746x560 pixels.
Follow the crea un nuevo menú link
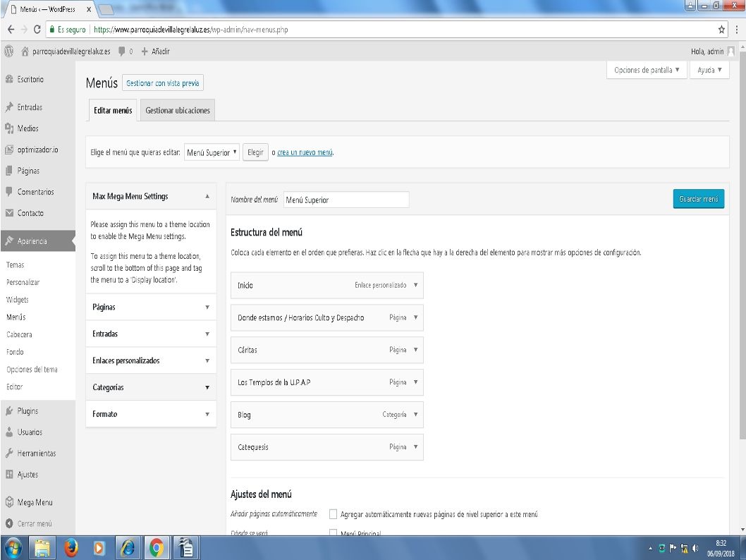point(305,152)
